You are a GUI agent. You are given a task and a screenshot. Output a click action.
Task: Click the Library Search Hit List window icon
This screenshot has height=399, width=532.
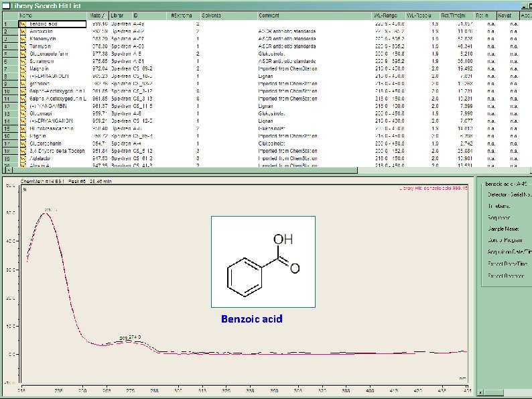coord(6,6)
